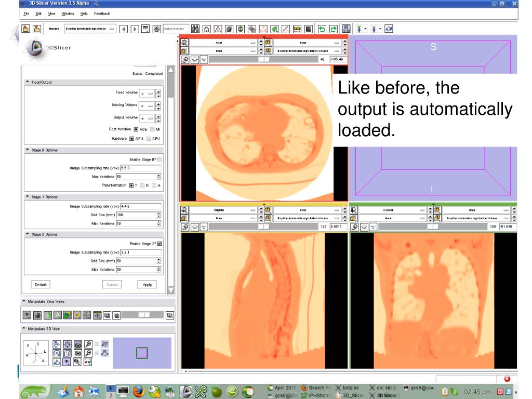Open the Output Volume dropdown
The height and width of the screenshot is (399, 532).
(x=147, y=118)
